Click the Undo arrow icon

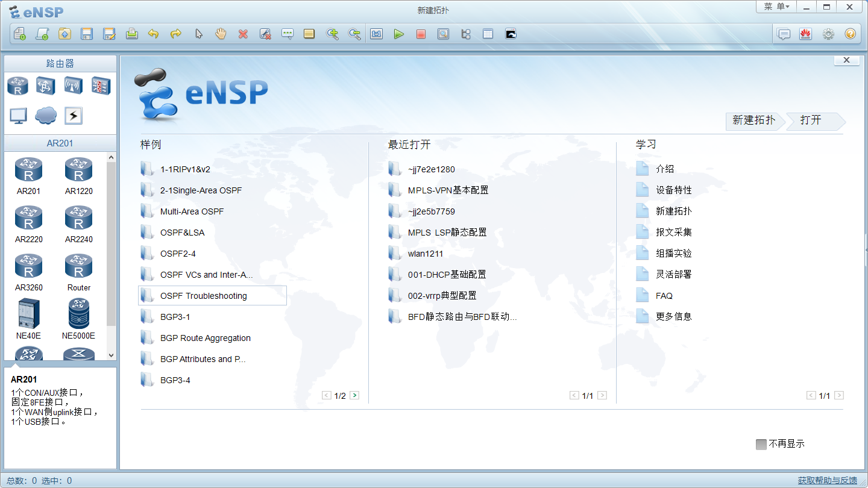154,34
